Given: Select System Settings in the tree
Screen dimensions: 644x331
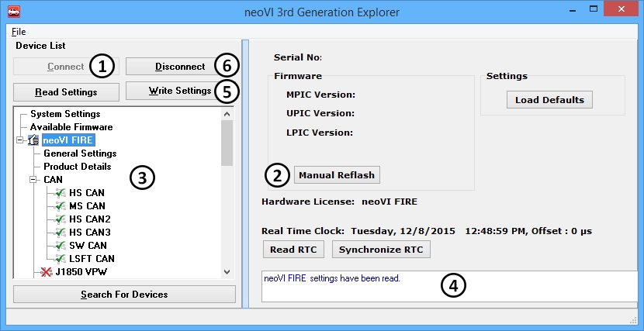Looking at the screenshot, I should pyautogui.click(x=64, y=114).
